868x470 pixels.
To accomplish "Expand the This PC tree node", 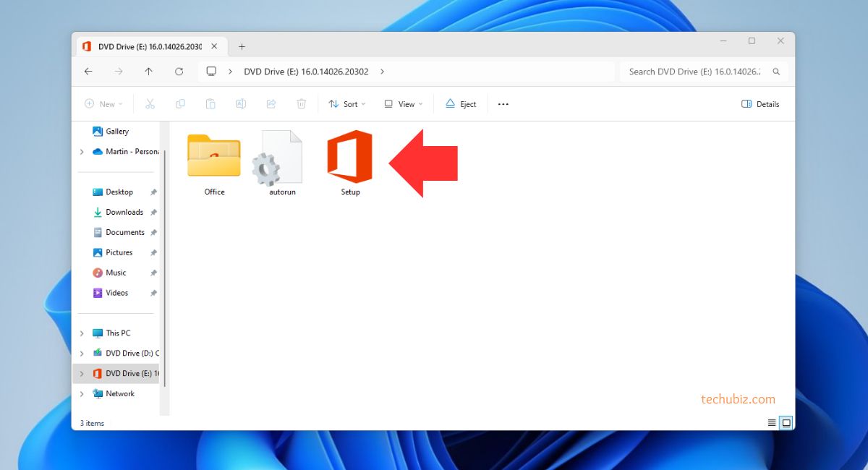I will [x=82, y=333].
